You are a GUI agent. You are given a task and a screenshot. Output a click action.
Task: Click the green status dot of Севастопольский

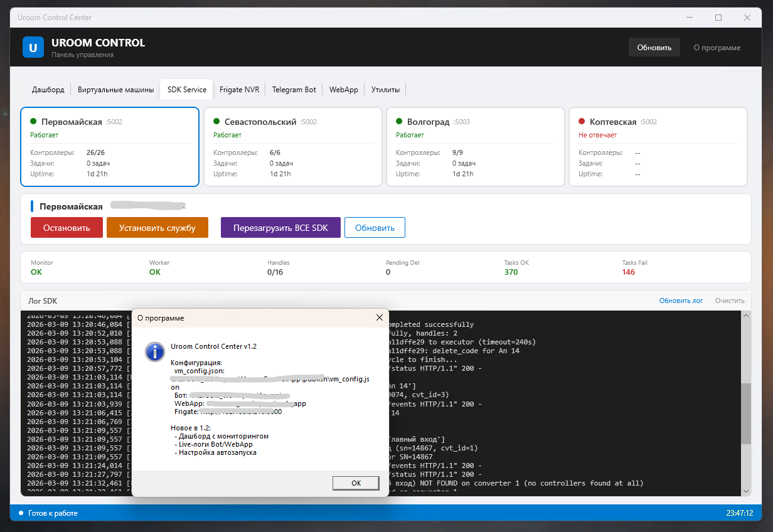tap(216, 122)
